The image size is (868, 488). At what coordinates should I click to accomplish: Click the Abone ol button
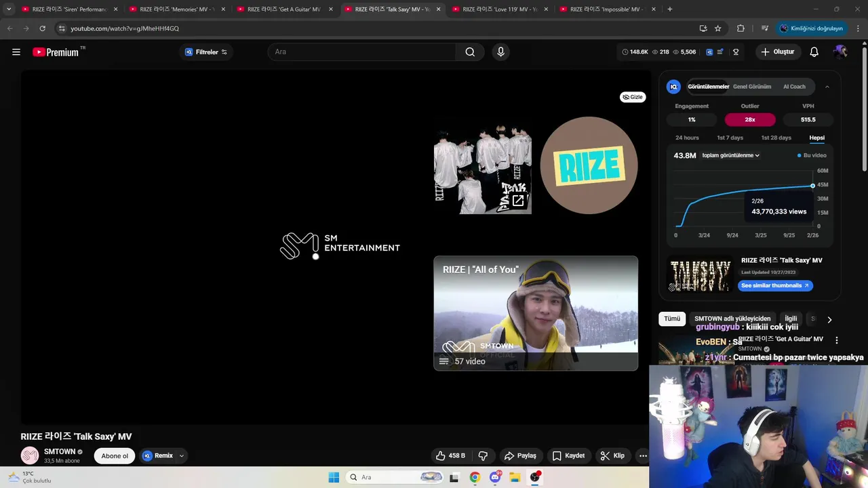pos(115,455)
